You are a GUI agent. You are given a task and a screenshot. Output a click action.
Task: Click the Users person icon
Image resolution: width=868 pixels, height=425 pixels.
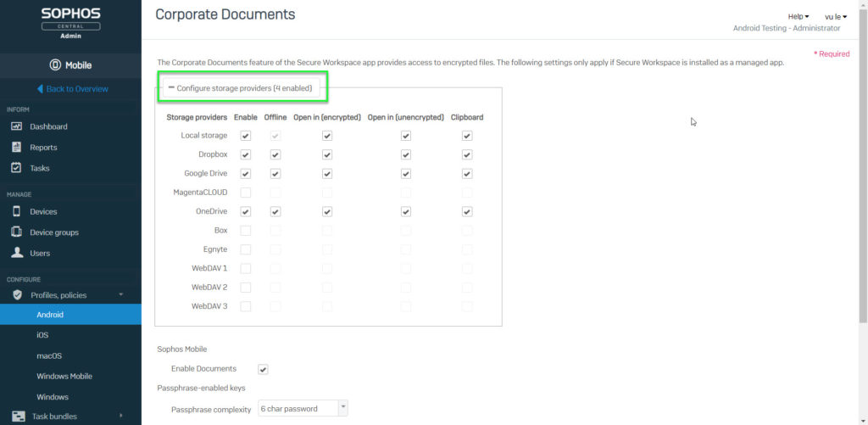[x=17, y=253]
